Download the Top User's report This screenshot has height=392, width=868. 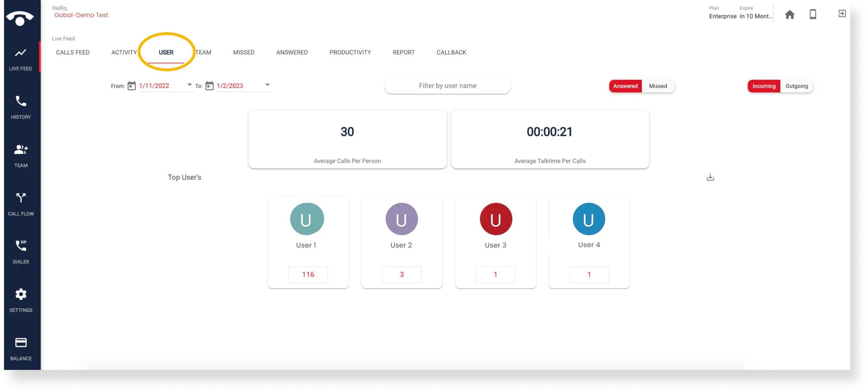click(x=710, y=177)
